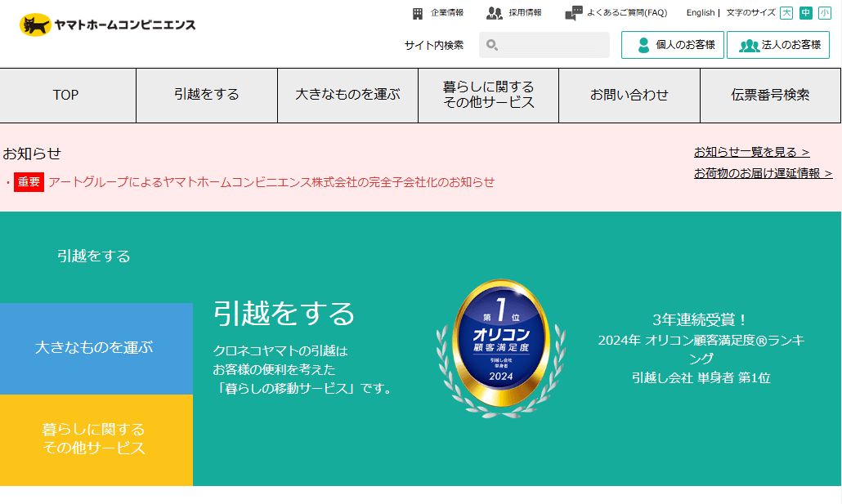This screenshot has height=504, width=842.
Task: Set font size to small 小
Action: [x=825, y=13]
